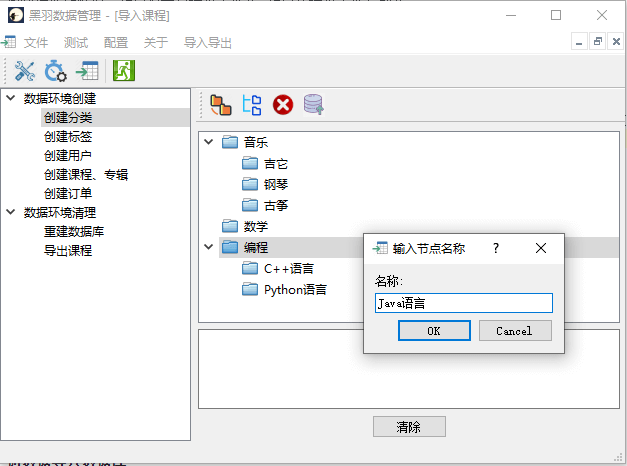Select the 数据环境创建 group label

click(60, 99)
